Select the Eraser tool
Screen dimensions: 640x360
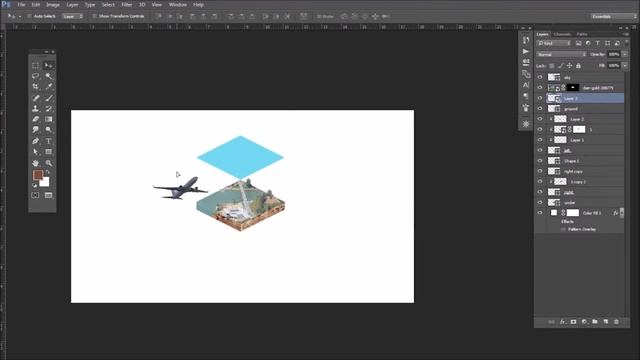point(36,119)
